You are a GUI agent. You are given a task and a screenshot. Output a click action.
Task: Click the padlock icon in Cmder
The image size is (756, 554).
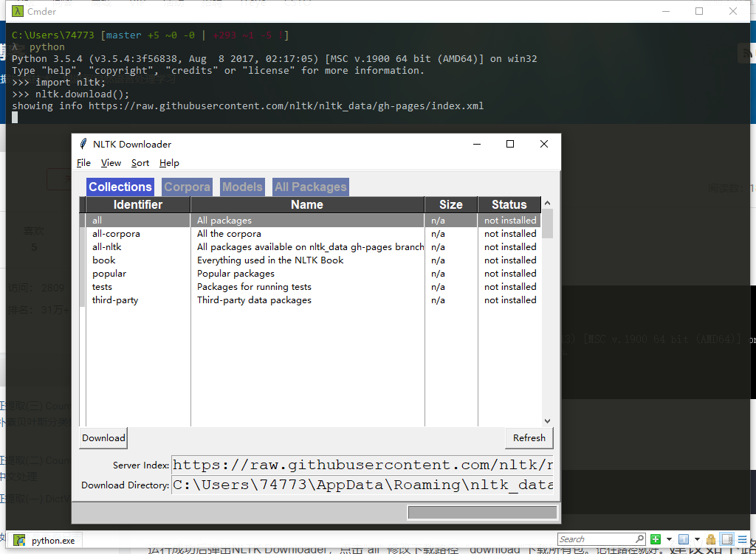pos(711,539)
